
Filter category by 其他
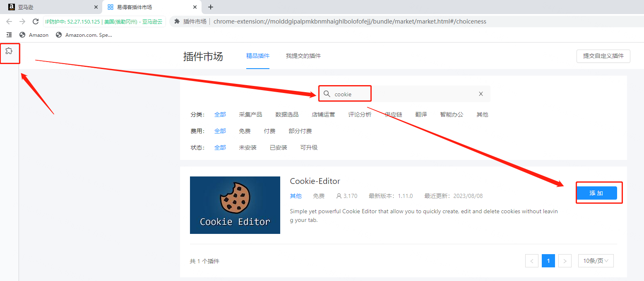coord(482,114)
